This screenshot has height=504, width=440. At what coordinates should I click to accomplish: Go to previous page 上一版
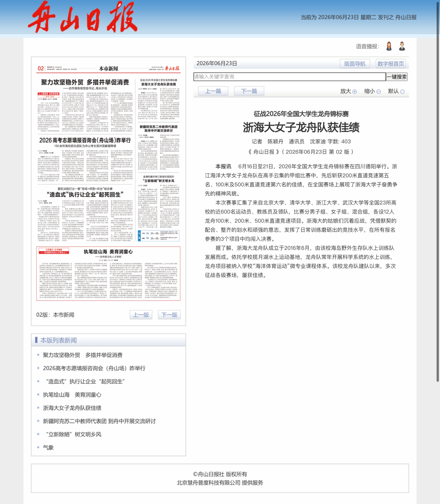click(x=141, y=315)
